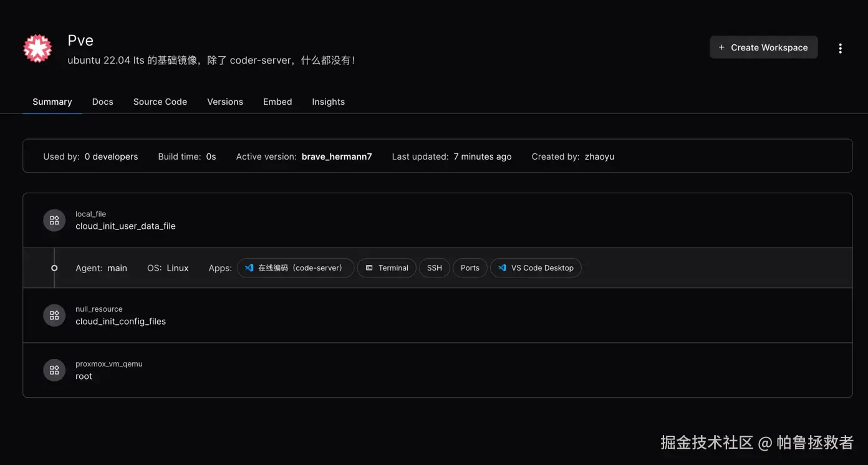868x465 pixels.
Task: Click the null_resource type label
Action: [99, 309]
